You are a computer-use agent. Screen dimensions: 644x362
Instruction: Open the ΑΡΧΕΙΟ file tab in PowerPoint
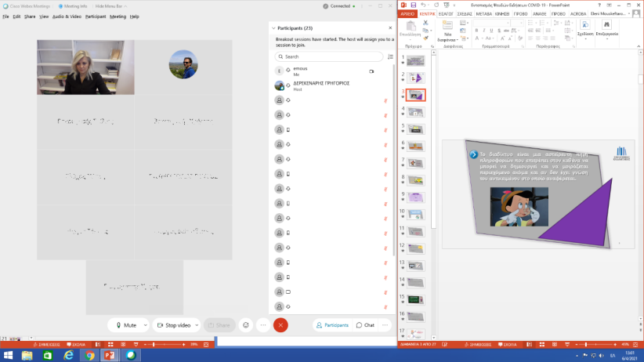tap(407, 13)
